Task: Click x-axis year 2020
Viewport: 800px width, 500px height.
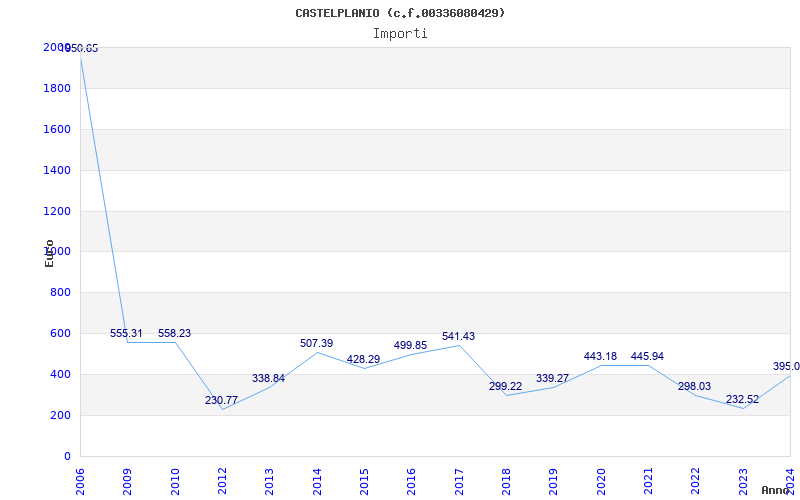Action: [x=601, y=482]
